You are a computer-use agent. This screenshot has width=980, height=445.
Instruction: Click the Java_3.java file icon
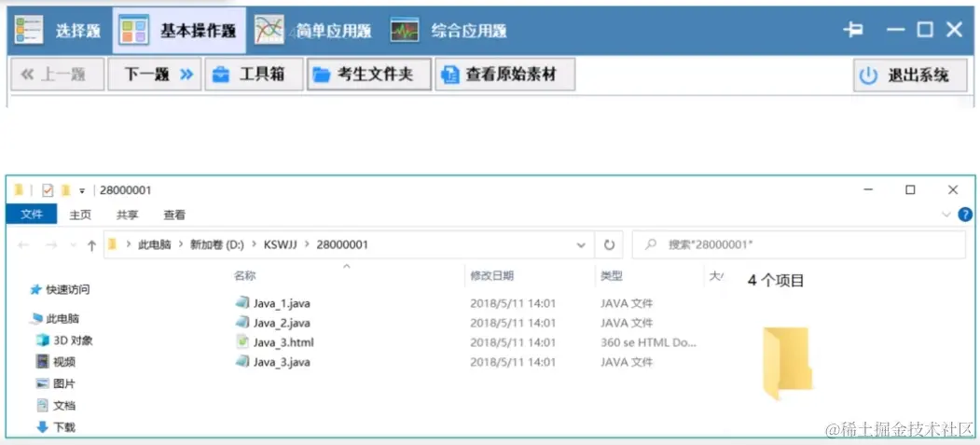pos(242,361)
